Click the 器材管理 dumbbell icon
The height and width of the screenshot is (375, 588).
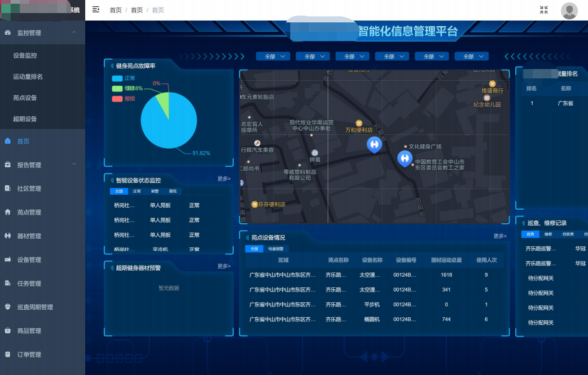[7, 235]
